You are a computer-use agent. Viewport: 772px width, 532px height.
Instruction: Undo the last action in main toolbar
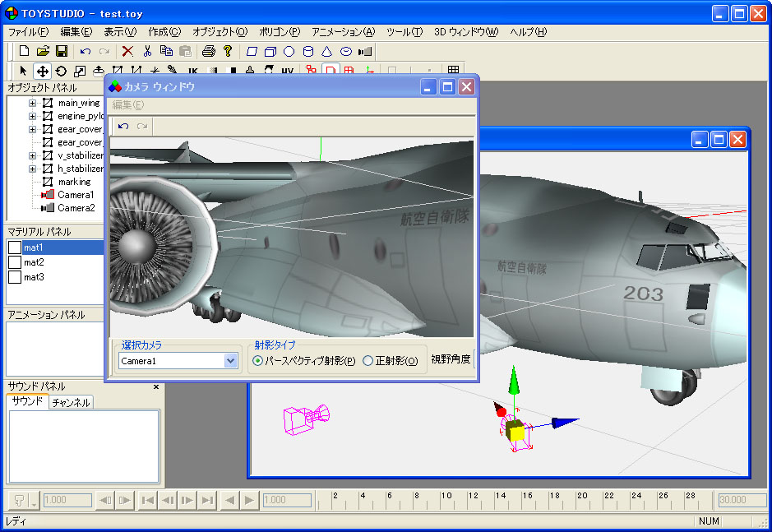[86, 51]
